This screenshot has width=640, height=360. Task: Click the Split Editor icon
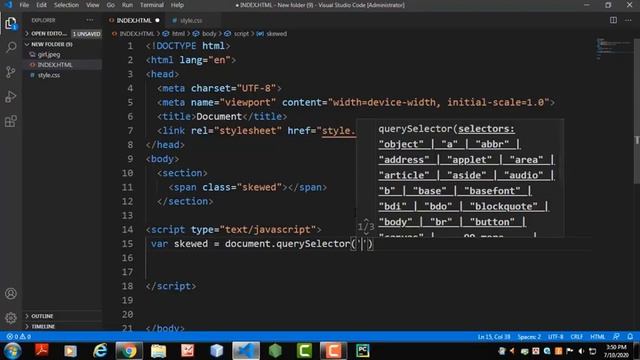[613, 20]
